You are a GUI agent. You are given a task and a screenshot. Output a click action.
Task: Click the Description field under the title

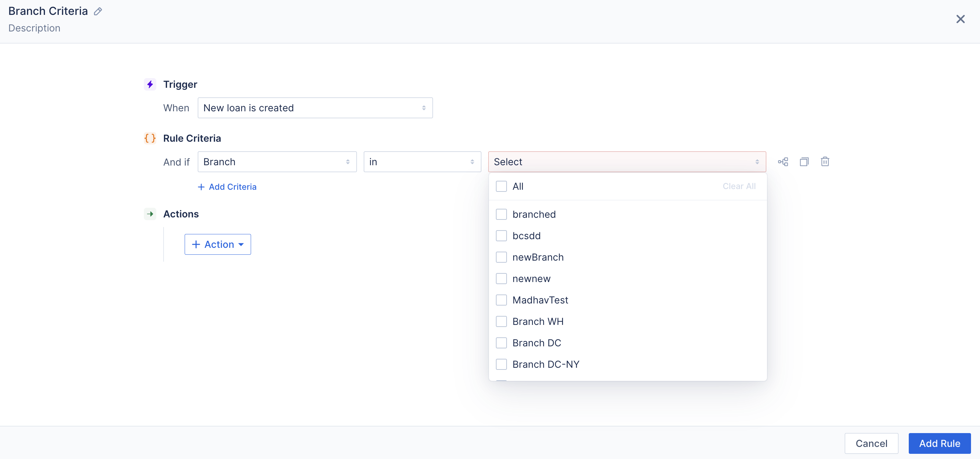click(x=34, y=28)
